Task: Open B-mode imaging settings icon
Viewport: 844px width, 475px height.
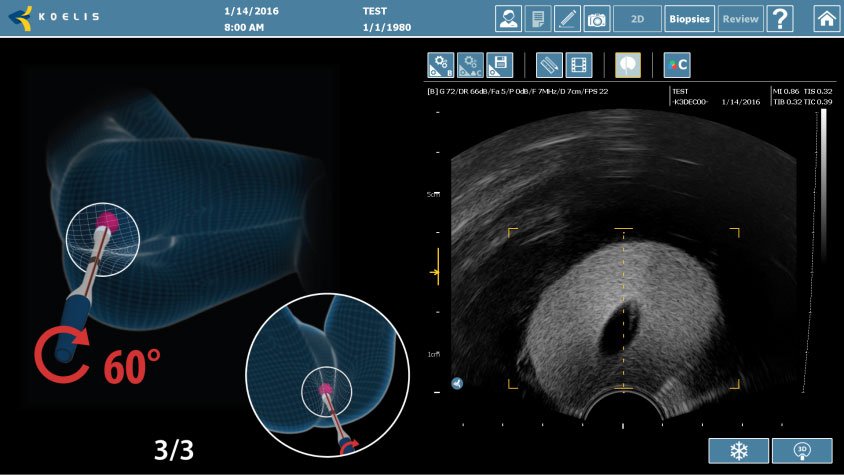Action: point(441,65)
